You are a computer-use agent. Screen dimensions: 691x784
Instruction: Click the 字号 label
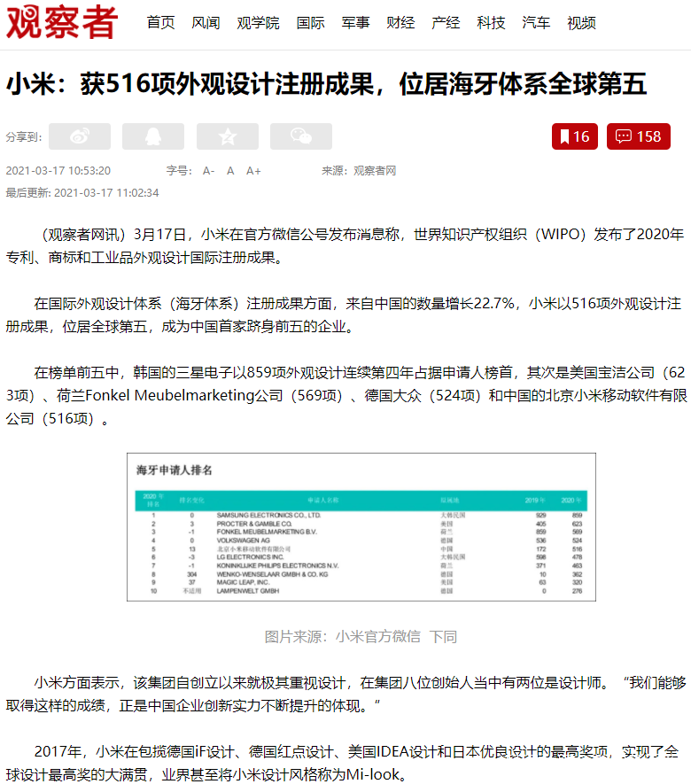point(179,171)
